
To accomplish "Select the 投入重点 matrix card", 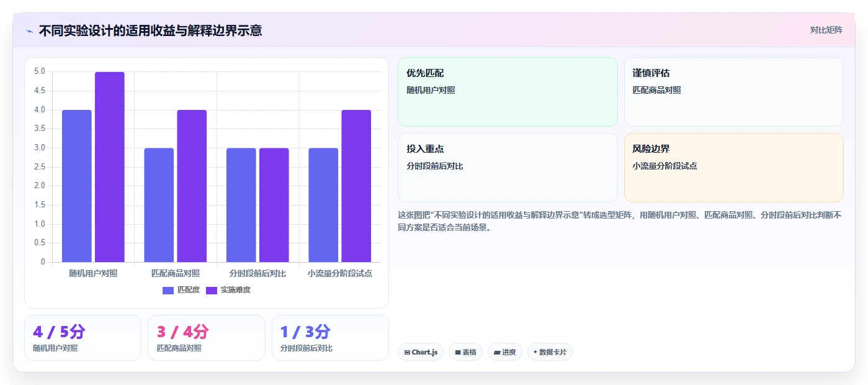I will (508, 168).
